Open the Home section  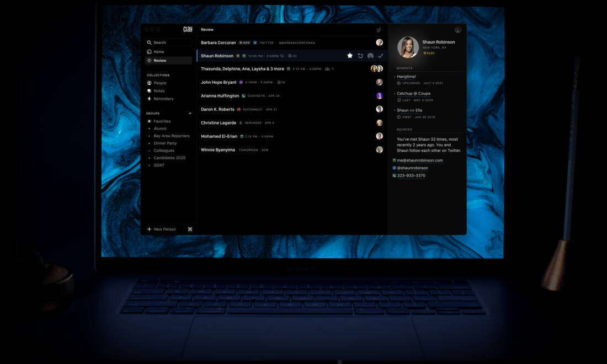(159, 52)
